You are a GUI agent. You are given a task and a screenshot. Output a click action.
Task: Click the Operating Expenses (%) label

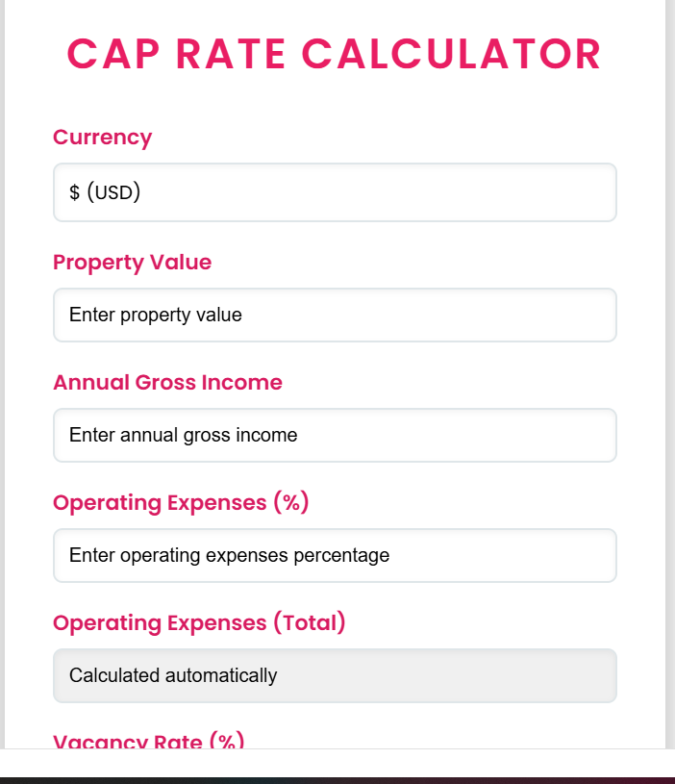181,502
